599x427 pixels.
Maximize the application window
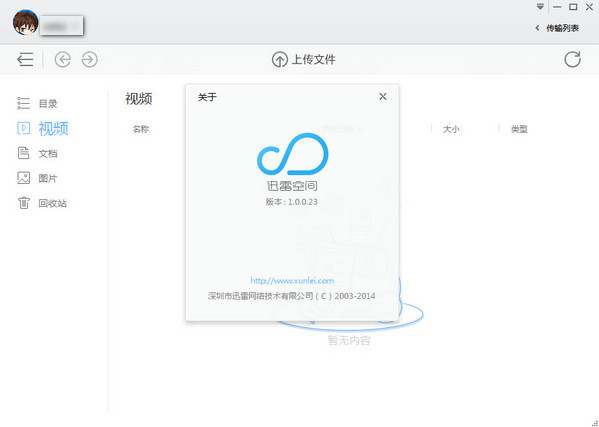(x=573, y=7)
